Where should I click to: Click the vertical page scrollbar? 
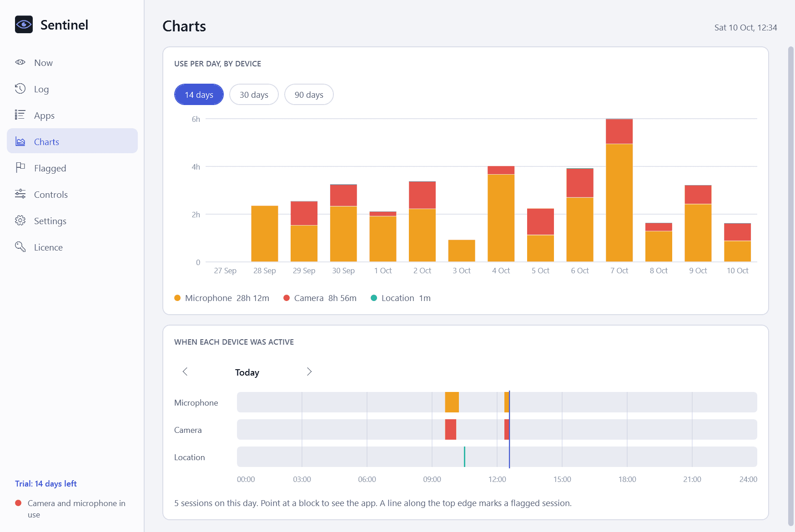click(791, 286)
